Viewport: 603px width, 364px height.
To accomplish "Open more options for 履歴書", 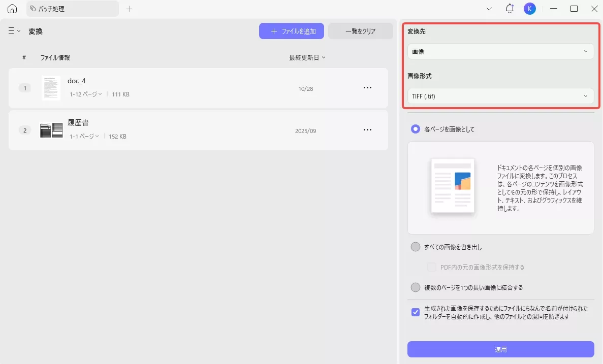I will (367, 130).
